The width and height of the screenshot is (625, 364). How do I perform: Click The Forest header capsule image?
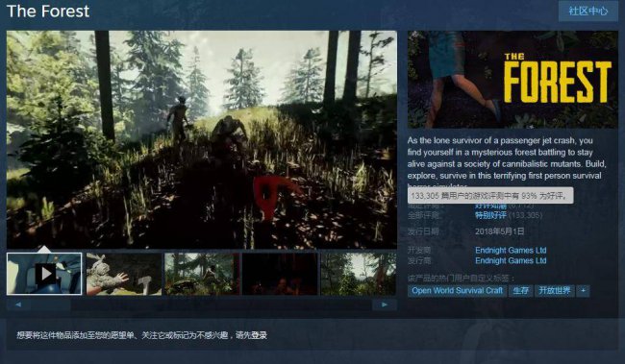(512, 80)
